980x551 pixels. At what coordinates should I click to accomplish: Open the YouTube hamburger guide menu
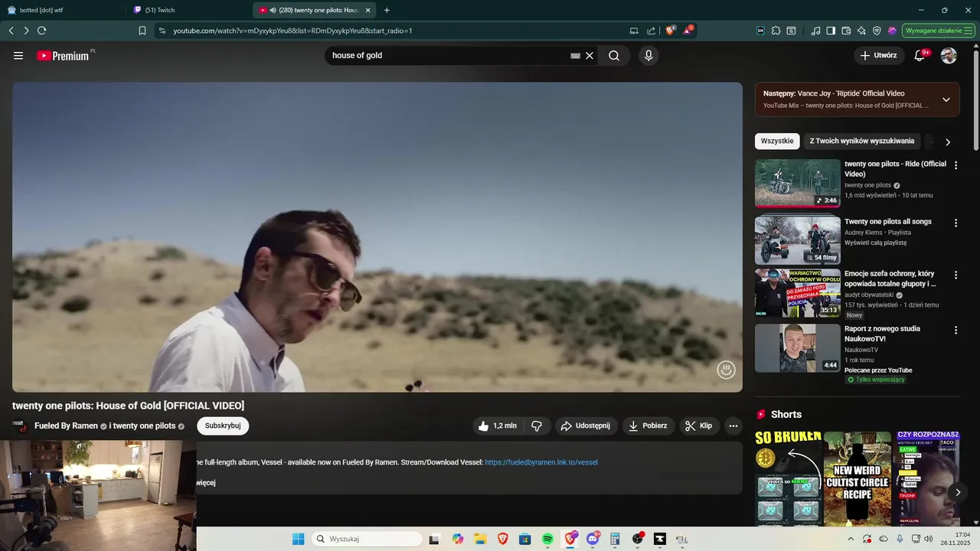tap(18, 56)
